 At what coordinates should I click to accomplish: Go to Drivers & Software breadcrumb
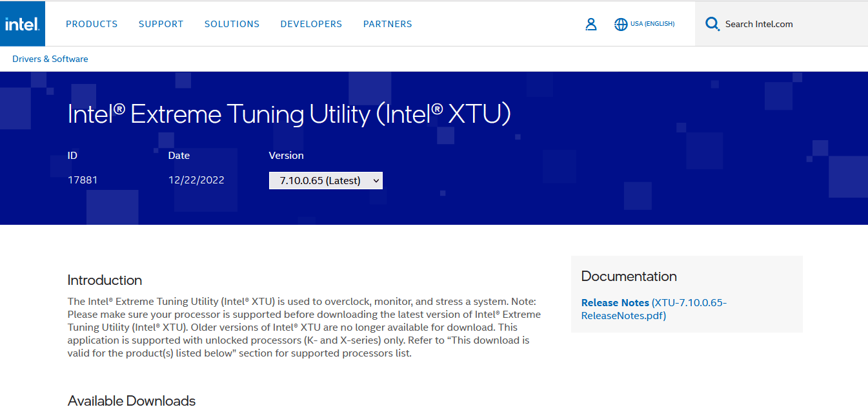tap(50, 59)
